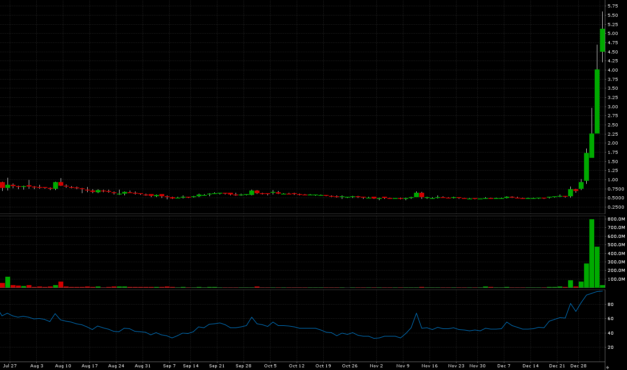The width and height of the screenshot is (627, 370).
Task: Click the 5.25 price axis label
Action: tap(613, 24)
